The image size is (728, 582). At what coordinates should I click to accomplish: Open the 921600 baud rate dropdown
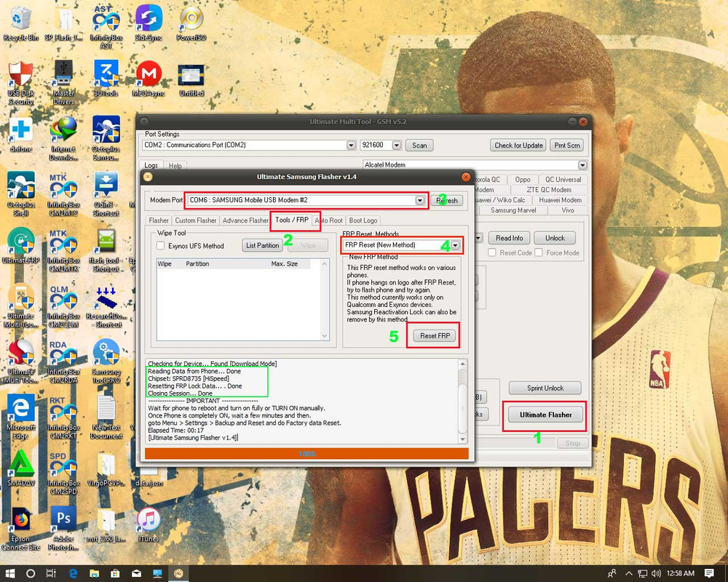(397, 145)
